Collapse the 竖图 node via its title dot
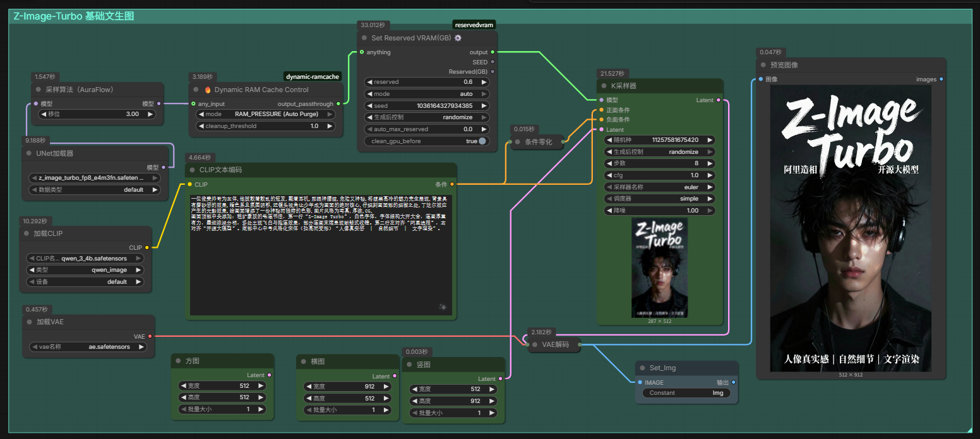Screen dimensions: 980x439 [409, 365]
